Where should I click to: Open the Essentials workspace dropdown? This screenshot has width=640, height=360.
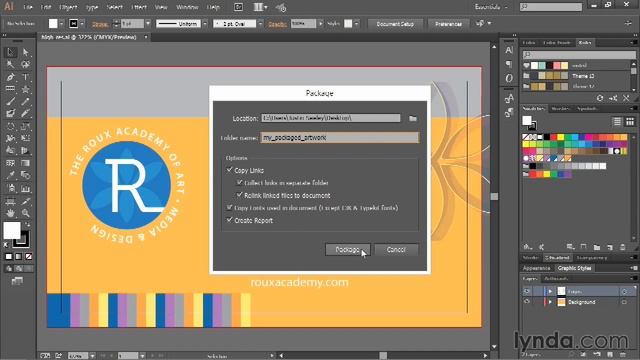(x=491, y=7)
